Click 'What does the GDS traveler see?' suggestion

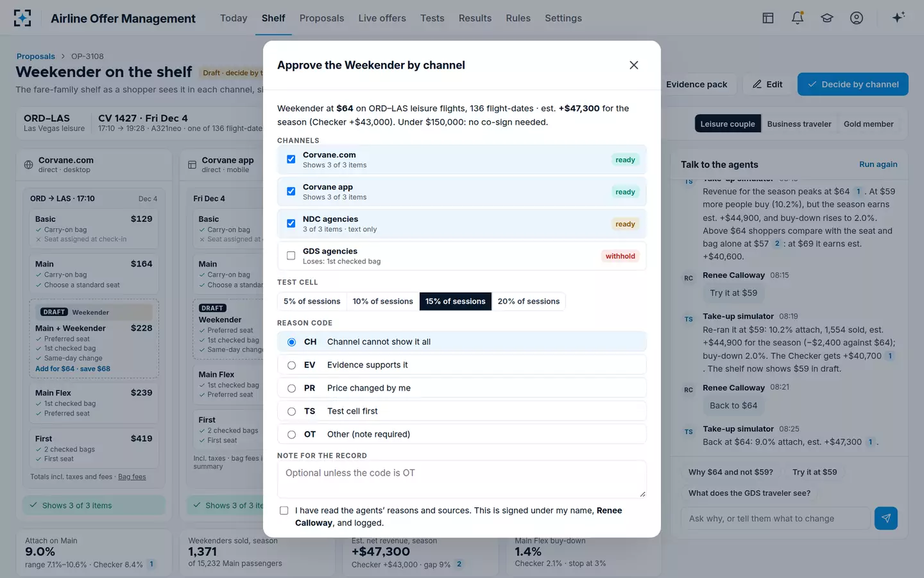point(749,493)
